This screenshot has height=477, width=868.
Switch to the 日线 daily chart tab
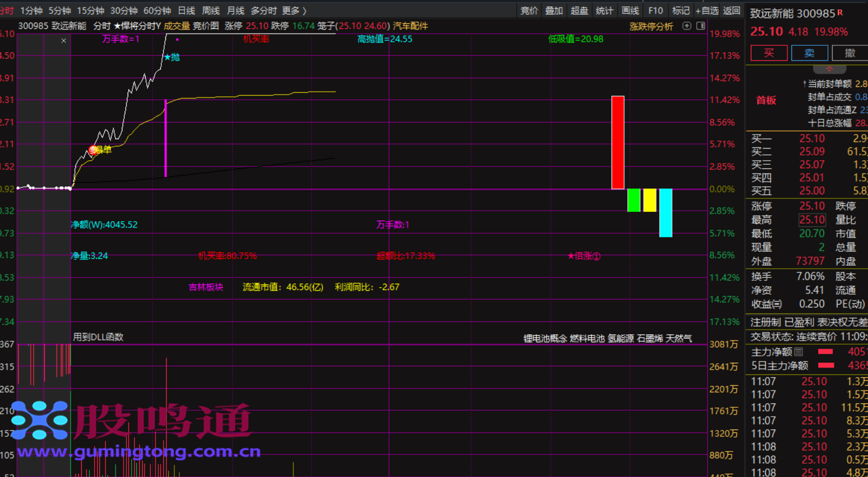coord(186,10)
